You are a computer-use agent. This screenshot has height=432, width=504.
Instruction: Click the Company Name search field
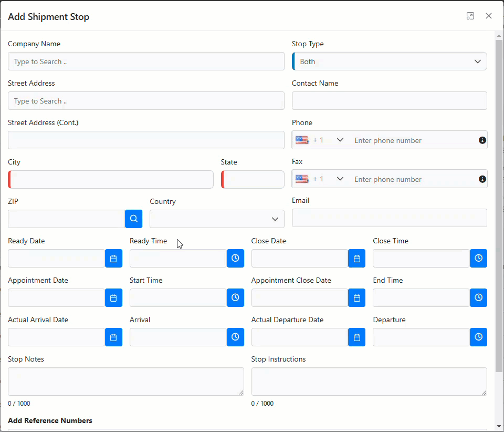click(146, 61)
